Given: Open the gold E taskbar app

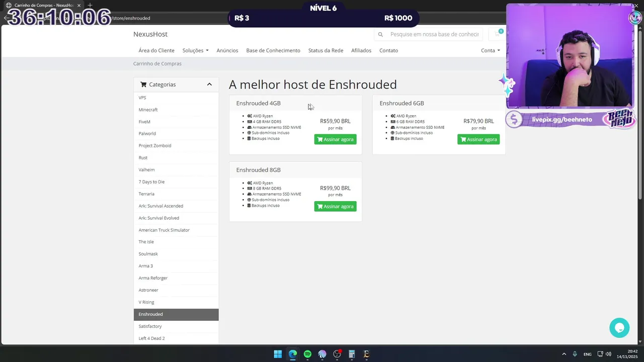Looking at the screenshot, I should coord(366,354).
